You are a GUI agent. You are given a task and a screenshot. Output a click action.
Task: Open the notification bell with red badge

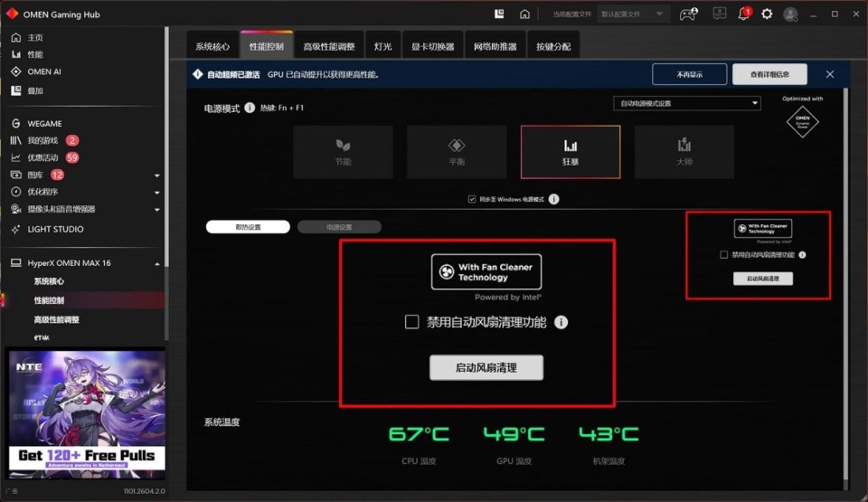click(x=744, y=14)
